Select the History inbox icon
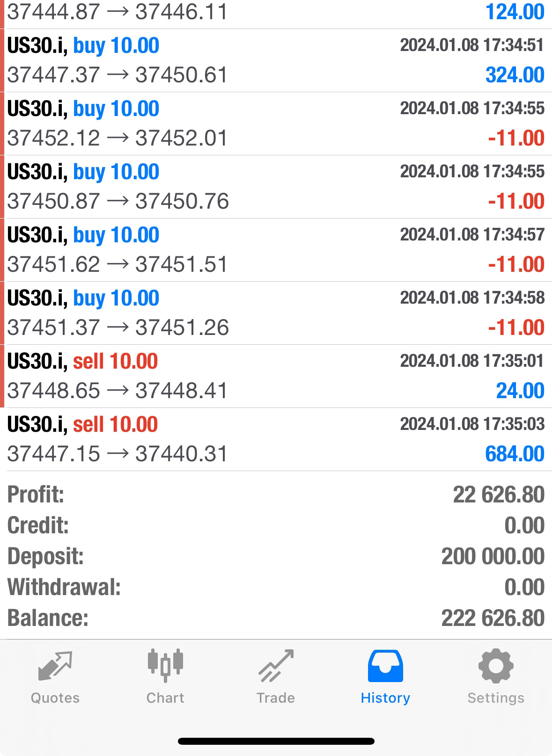 (x=385, y=666)
